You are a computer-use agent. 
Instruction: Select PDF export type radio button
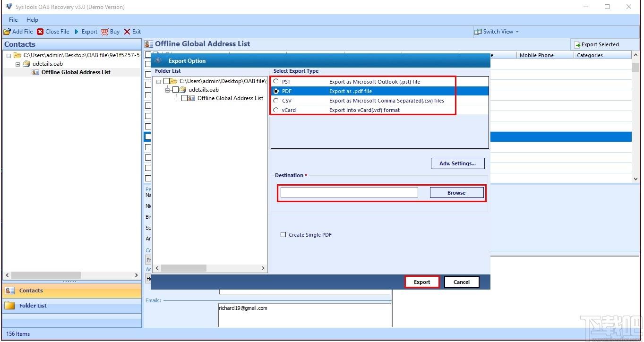pos(276,91)
